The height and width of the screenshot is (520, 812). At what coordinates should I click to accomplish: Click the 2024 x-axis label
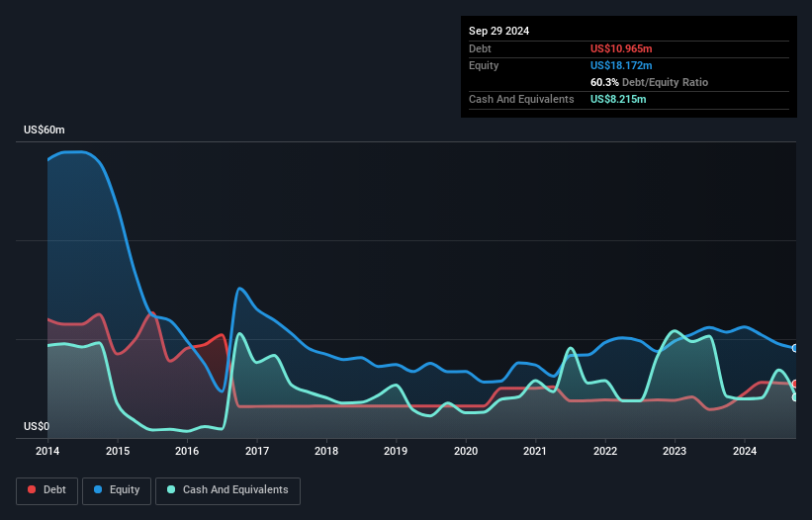point(745,451)
